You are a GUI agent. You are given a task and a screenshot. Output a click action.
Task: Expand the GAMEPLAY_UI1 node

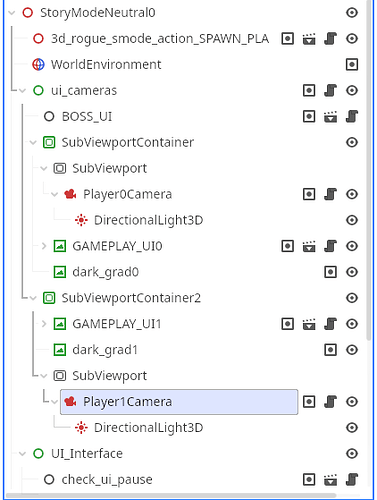44,324
